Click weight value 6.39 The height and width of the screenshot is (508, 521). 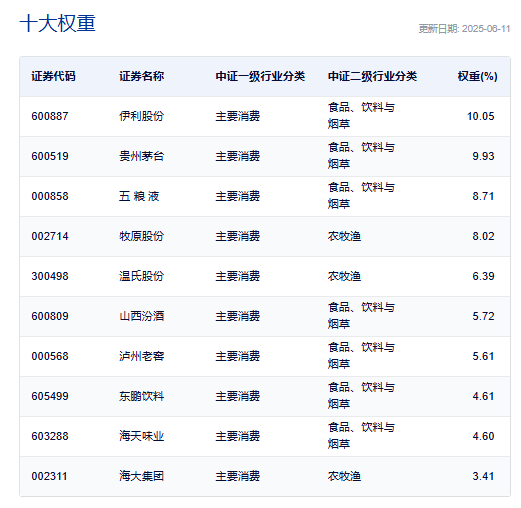coord(483,276)
